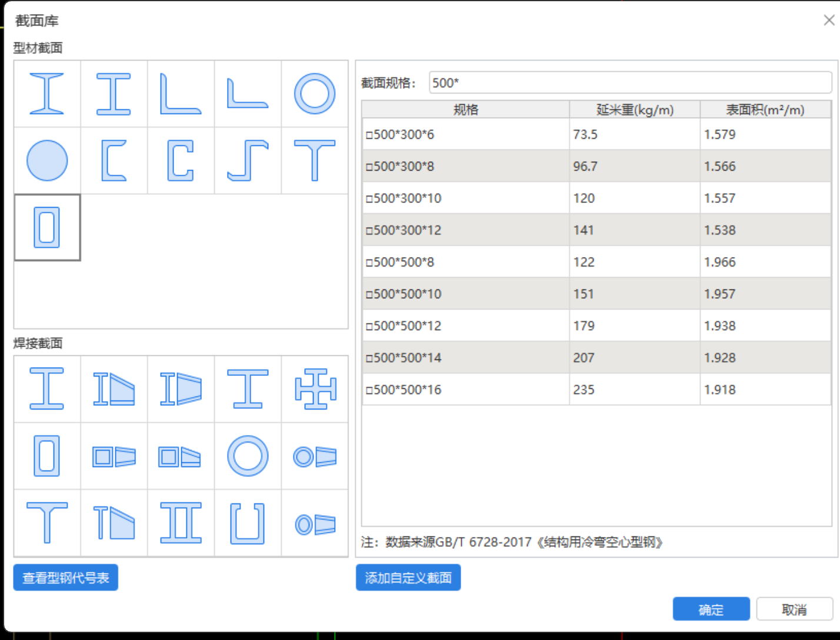Image resolution: width=840 pixels, height=640 pixels.
Task: Click the 延米重(kg/m) column header
Action: coord(635,109)
